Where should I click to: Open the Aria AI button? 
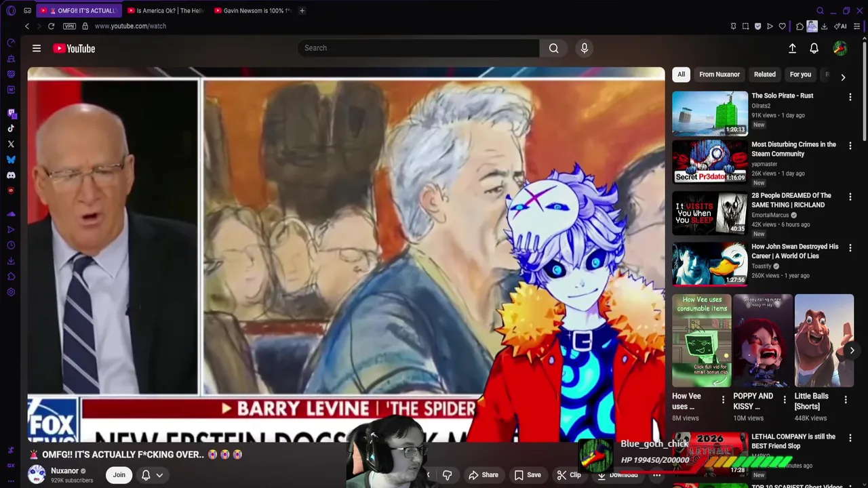coord(841,26)
